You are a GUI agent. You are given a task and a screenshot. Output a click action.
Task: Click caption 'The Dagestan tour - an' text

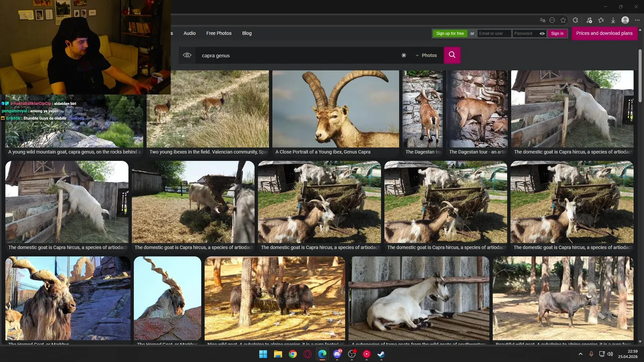tap(478, 152)
